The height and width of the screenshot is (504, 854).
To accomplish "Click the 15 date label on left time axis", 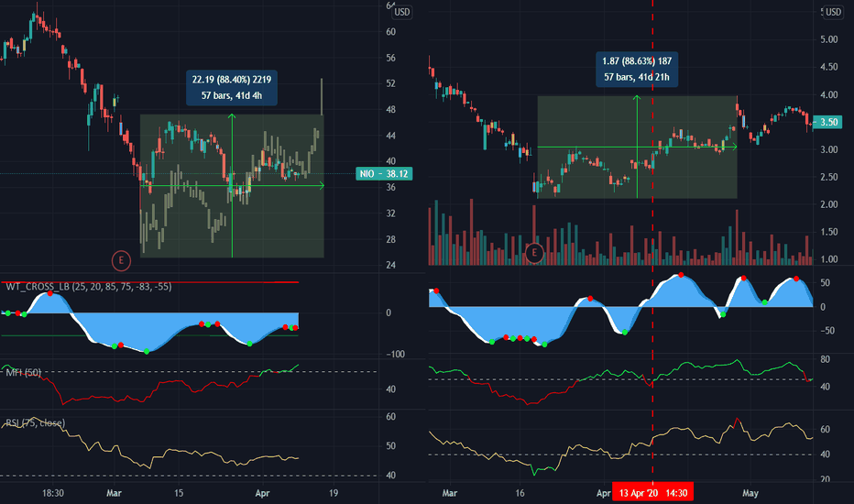I will pyautogui.click(x=179, y=493).
